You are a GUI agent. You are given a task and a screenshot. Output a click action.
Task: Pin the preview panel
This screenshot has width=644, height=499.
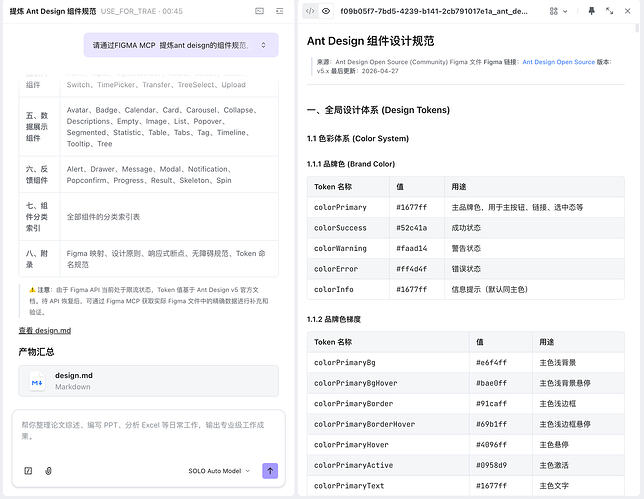[x=591, y=11]
